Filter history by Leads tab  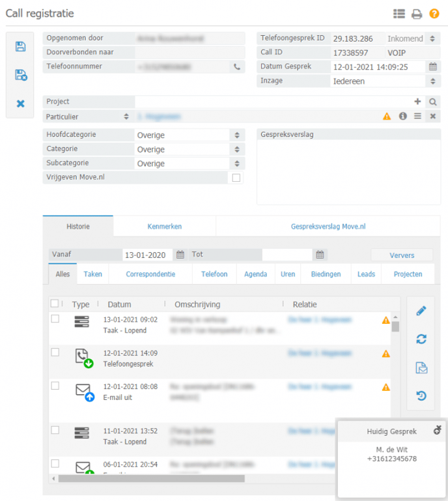pyautogui.click(x=366, y=274)
